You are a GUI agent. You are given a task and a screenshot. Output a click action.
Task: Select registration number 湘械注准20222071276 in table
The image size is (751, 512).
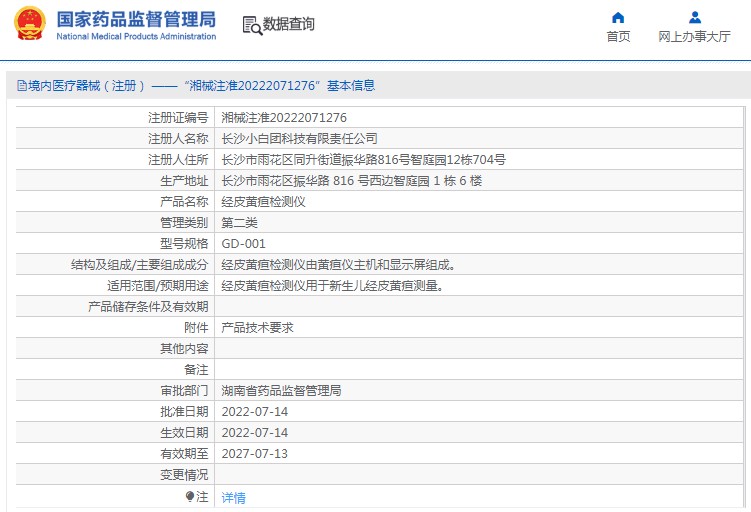click(284, 118)
